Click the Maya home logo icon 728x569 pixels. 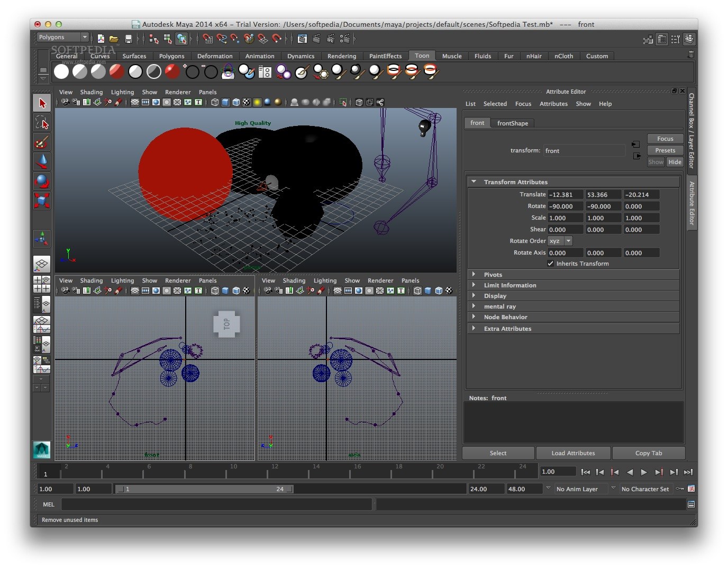42,450
